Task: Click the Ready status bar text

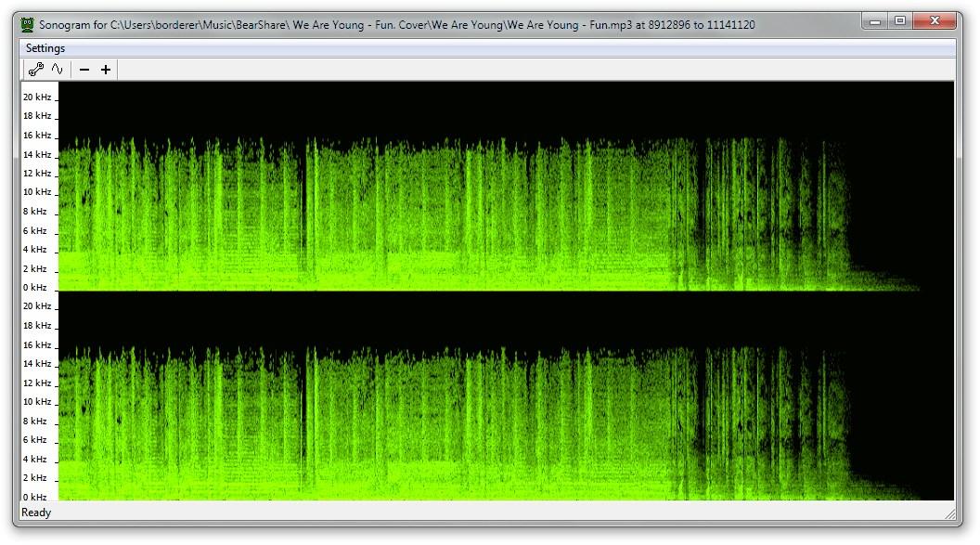Action: pos(36,513)
